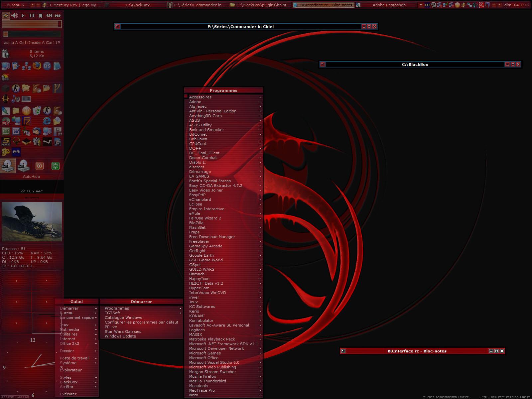Expand the Adobe program folder
This screenshot has width=532, height=399.
pos(223,102)
